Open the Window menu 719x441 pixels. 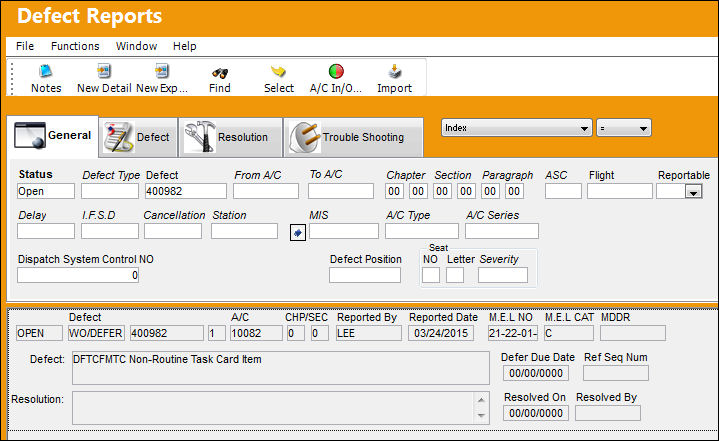click(x=136, y=46)
